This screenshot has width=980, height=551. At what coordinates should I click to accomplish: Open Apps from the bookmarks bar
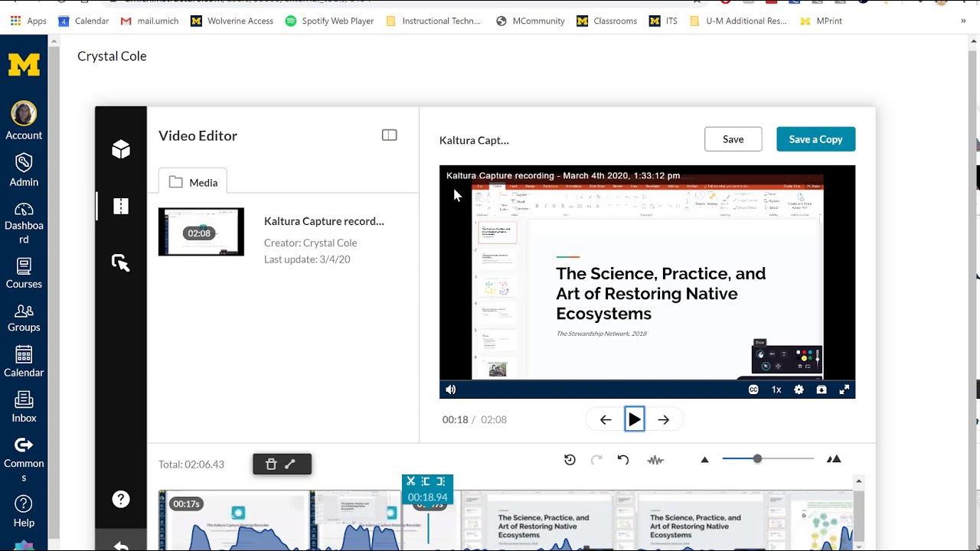pyautogui.click(x=28, y=21)
